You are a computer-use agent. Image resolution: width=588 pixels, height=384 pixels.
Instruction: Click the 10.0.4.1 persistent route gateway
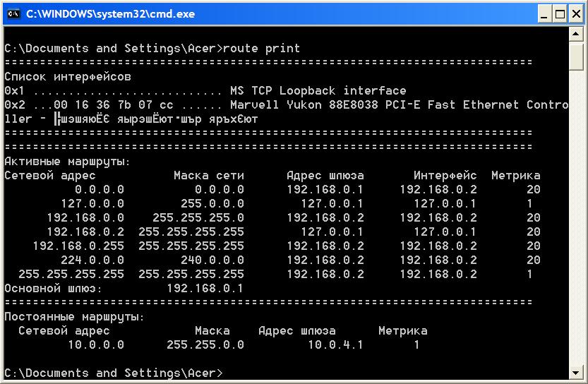tap(335, 345)
